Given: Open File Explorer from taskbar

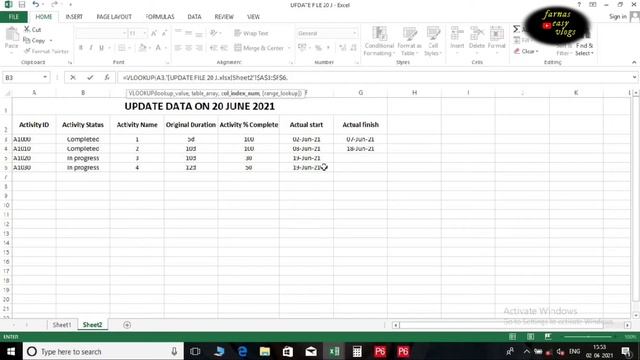Looking at the screenshot, I should pos(265,351).
